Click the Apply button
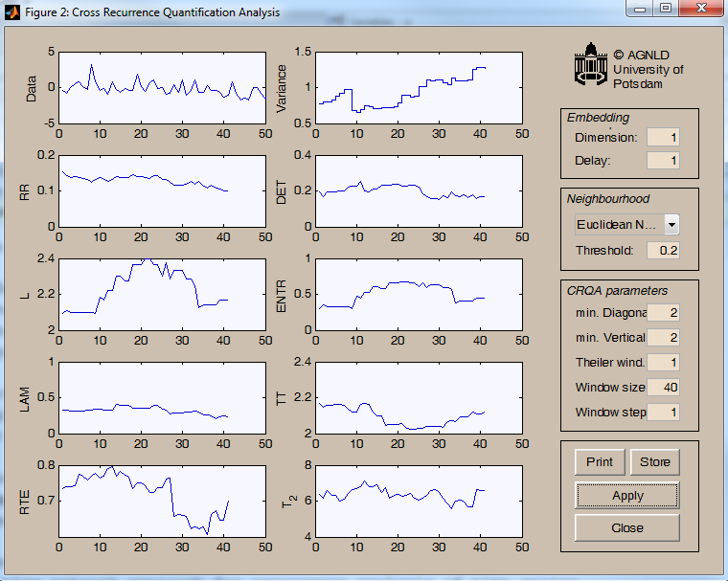This screenshot has width=728, height=581. click(627, 496)
